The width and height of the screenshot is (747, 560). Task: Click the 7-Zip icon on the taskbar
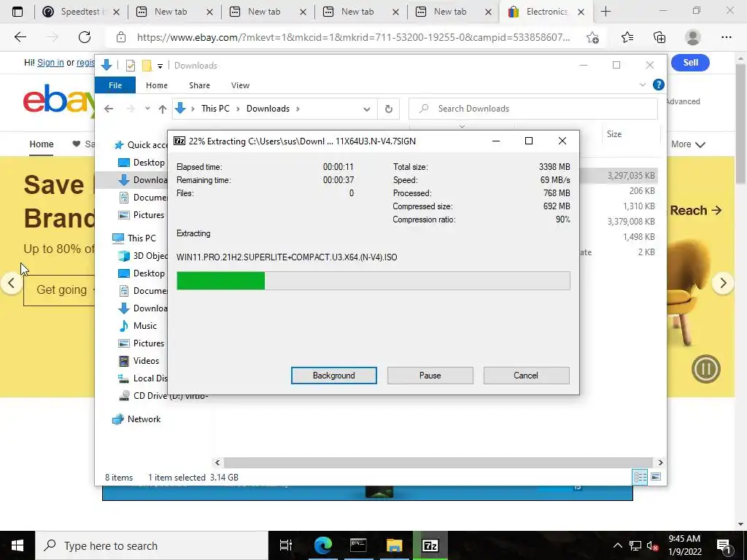430,545
